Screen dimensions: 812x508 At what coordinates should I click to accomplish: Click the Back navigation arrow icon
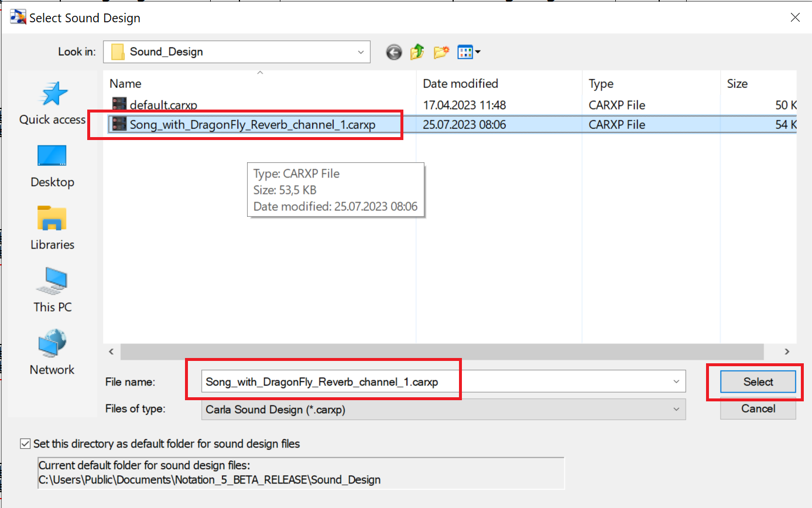394,52
